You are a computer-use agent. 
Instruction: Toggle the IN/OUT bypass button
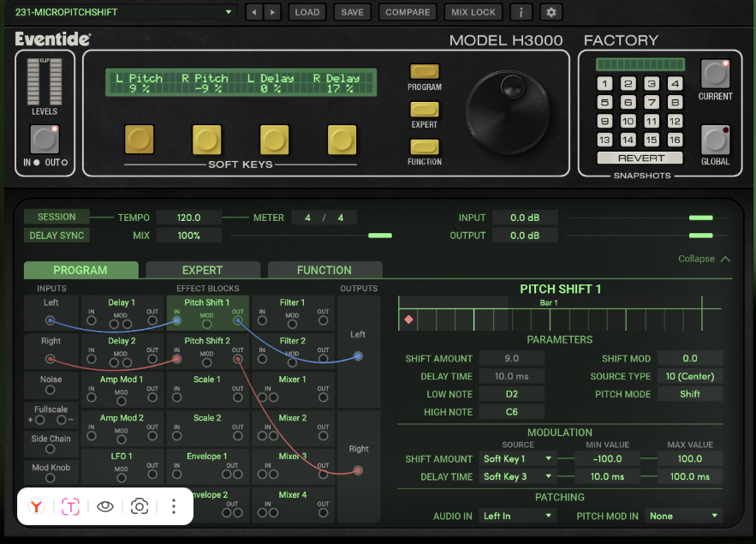click(45, 140)
